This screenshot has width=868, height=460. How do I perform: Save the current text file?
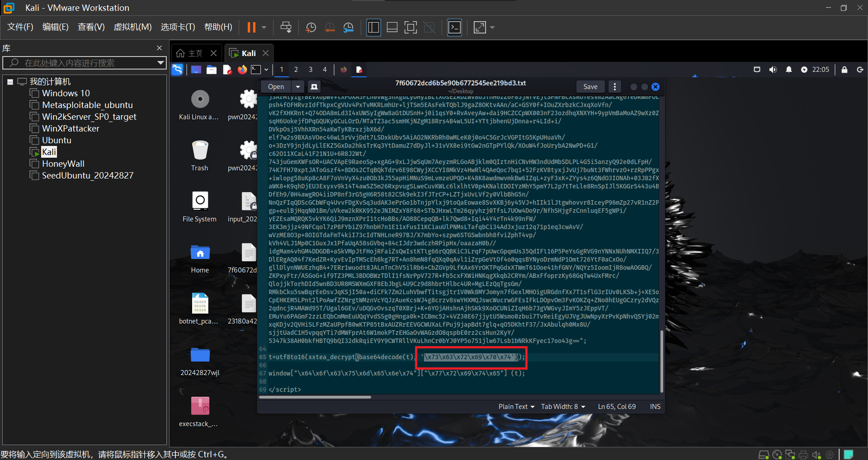590,87
